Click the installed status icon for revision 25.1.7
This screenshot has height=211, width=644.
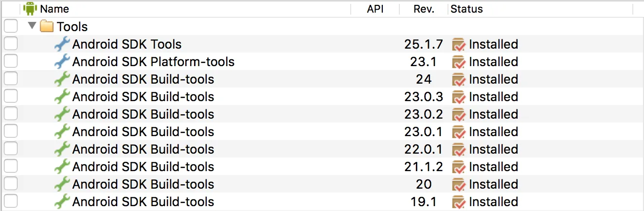tap(459, 45)
